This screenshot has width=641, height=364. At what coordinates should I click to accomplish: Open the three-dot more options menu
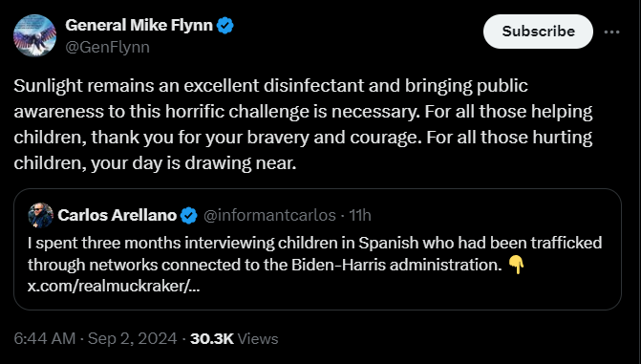click(611, 32)
